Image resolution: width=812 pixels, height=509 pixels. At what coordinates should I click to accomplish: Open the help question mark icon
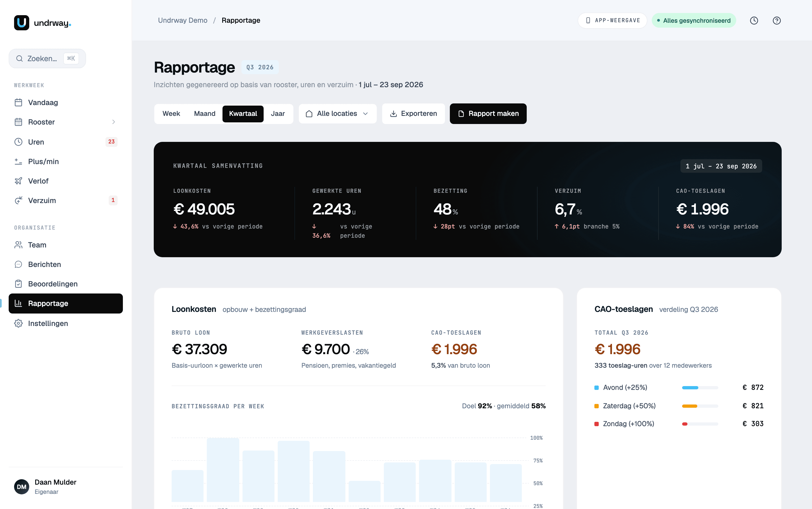pos(776,21)
